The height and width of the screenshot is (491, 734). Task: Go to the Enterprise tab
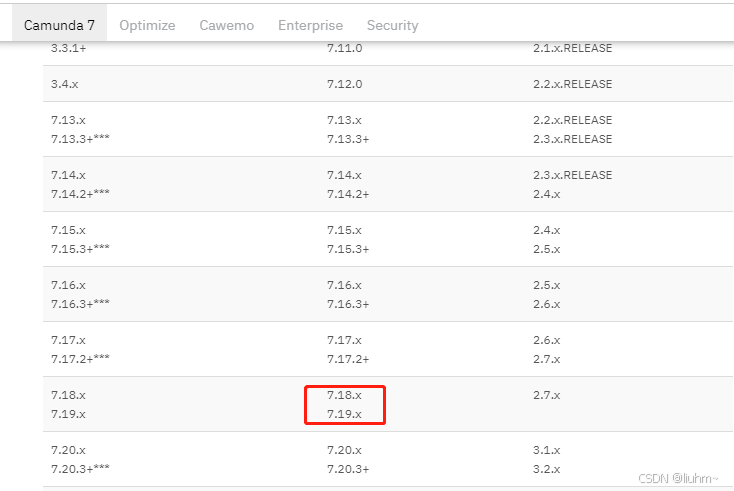coord(310,25)
